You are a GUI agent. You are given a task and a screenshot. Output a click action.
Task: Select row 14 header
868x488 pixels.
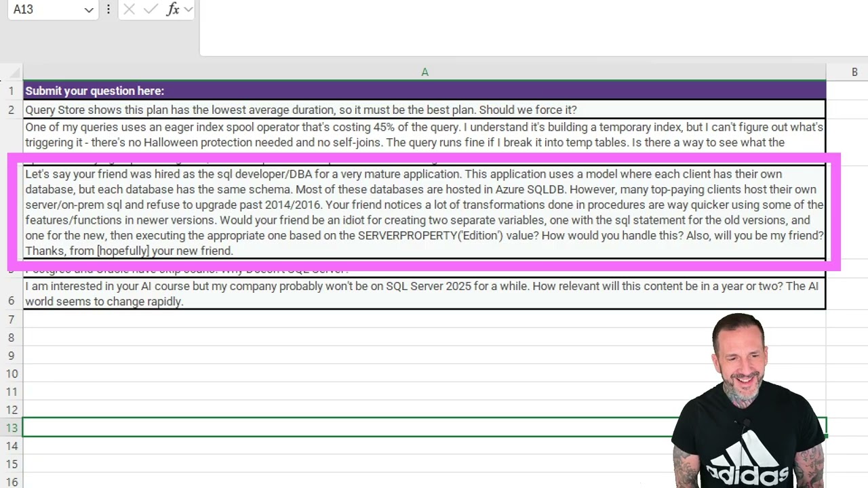coord(11,446)
